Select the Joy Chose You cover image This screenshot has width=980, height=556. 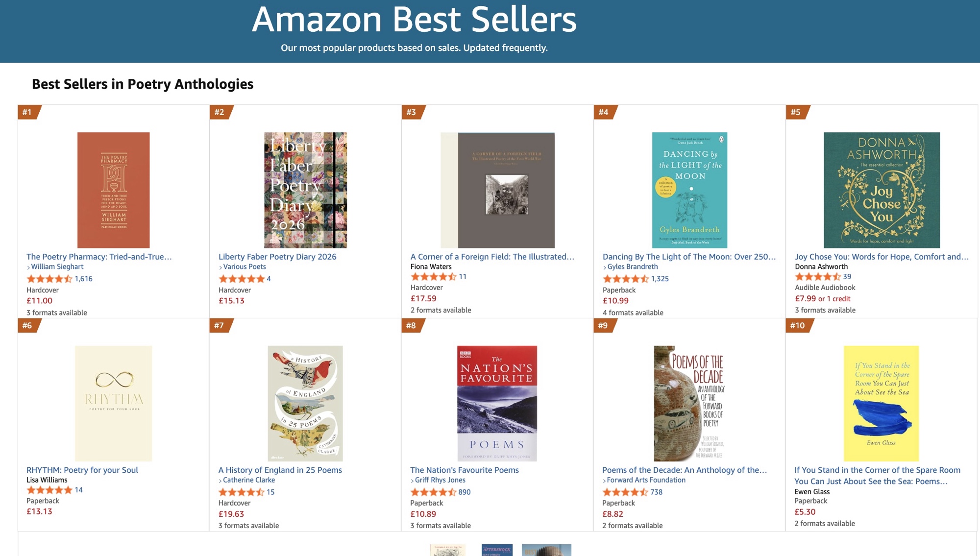tap(882, 190)
